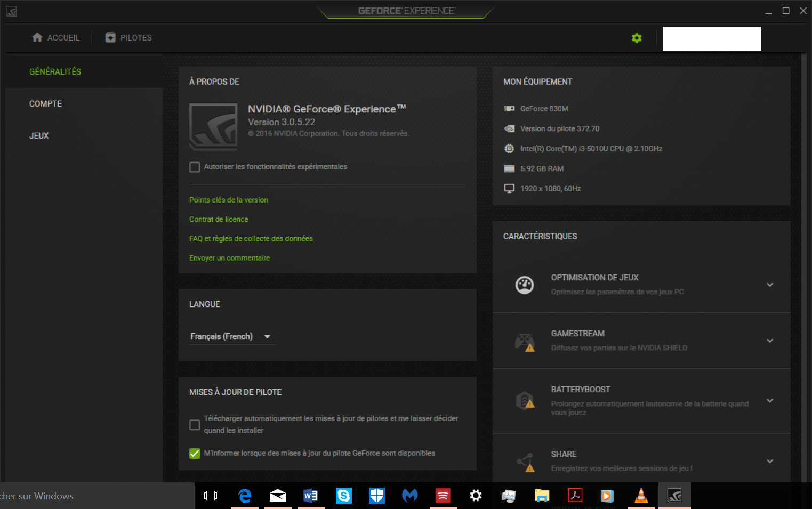Click Envoyer un commentaire link
Viewport: 812px width, 509px height.
coord(230,258)
